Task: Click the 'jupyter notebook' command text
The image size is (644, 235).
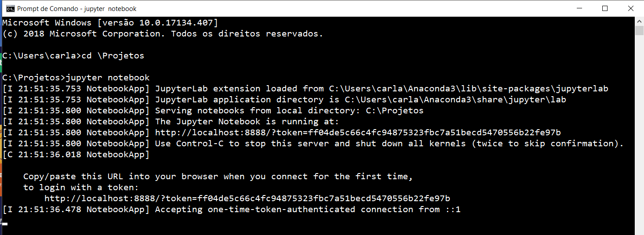Action: (x=108, y=78)
